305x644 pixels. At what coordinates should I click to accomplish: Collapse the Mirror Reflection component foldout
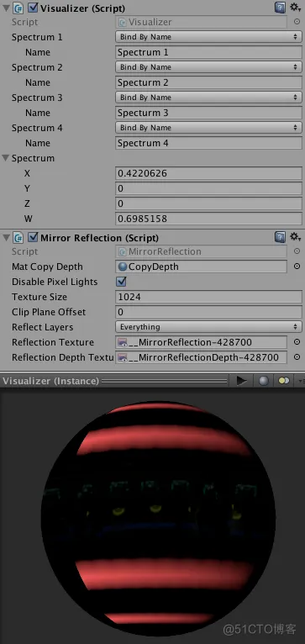tap(6, 238)
